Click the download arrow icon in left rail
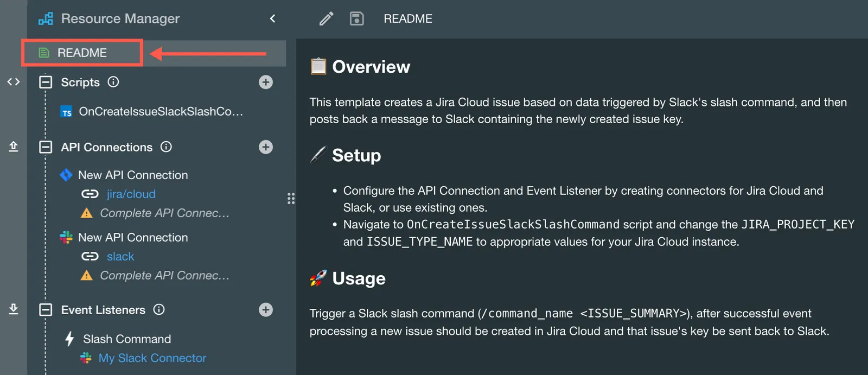Screen dimensions: 868x375 click(x=14, y=309)
